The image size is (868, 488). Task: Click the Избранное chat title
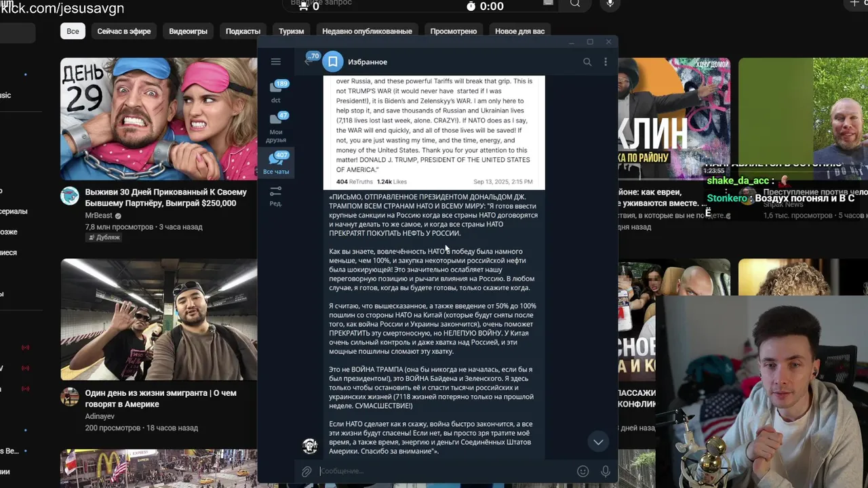tap(368, 62)
